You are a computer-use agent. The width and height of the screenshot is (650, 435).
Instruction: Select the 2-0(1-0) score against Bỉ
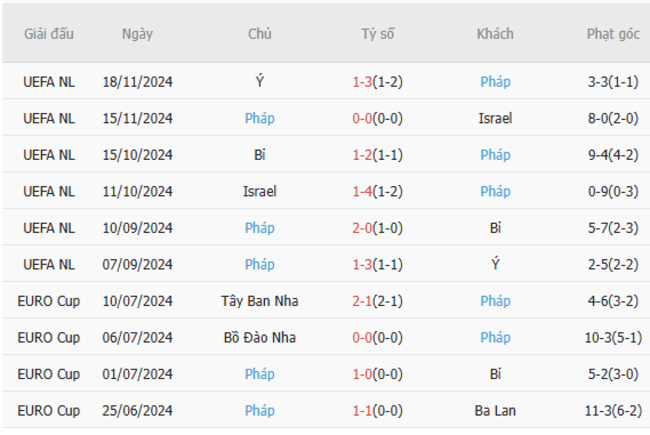(378, 228)
